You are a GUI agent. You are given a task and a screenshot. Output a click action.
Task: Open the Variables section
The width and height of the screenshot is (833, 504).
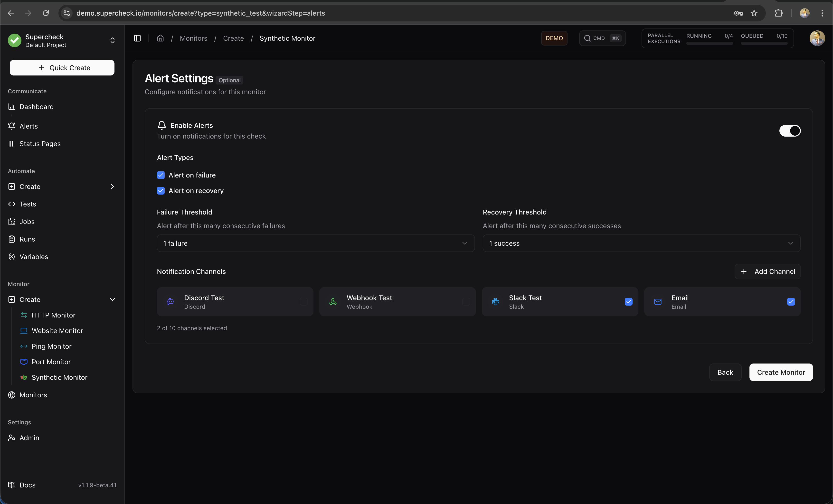[x=34, y=257]
